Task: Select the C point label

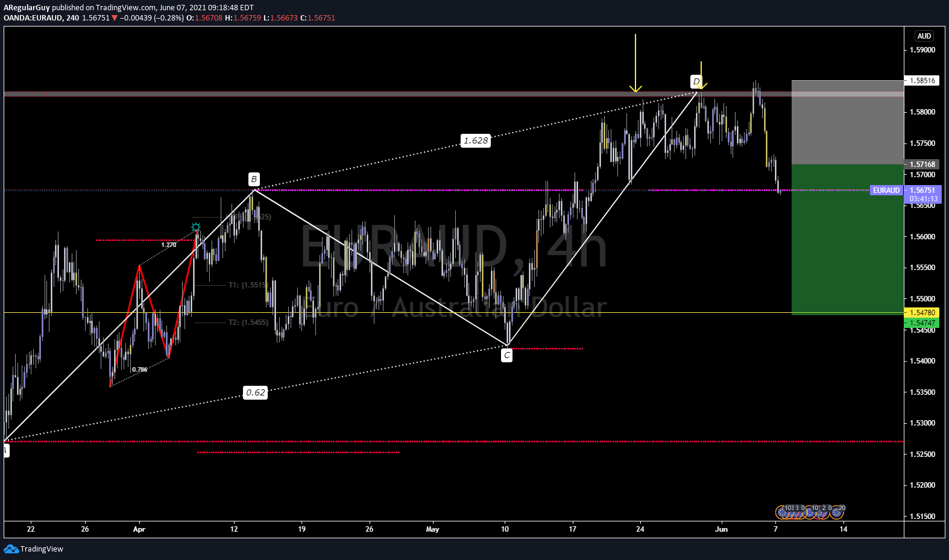Action: (507, 356)
